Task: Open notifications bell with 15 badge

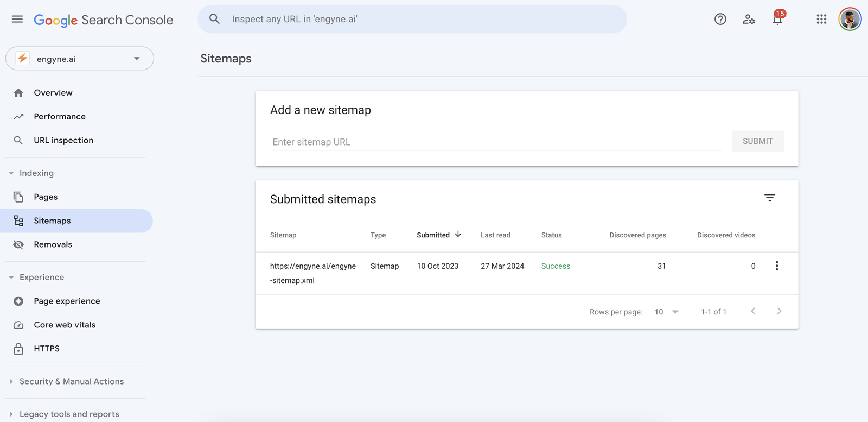Action: (x=778, y=18)
